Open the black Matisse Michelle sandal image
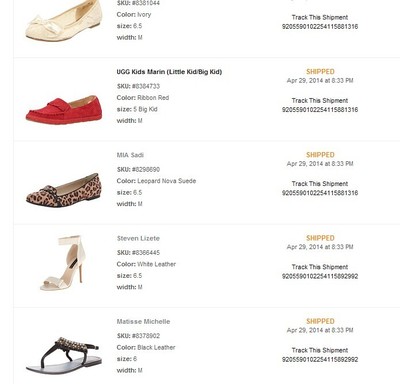 (64, 355)
